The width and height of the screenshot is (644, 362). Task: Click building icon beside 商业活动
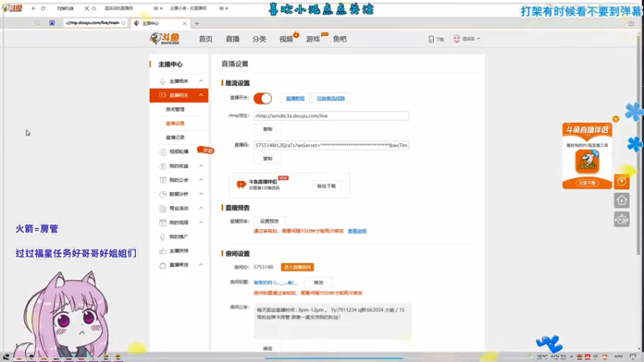163,208
